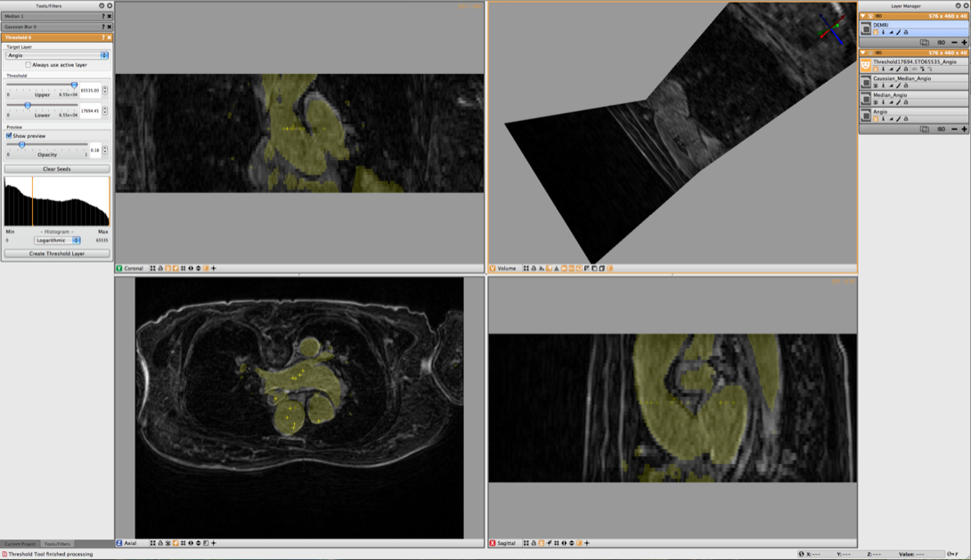Open histogram scale dropdown set to Logarithmic
Viewport: 971px width, 560px height.
pos(57,240)
